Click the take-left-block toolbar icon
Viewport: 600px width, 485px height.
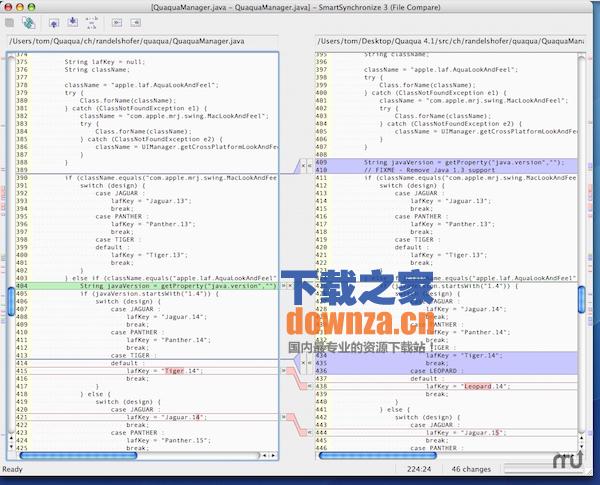pyautogui.click(x=117, y=23)
